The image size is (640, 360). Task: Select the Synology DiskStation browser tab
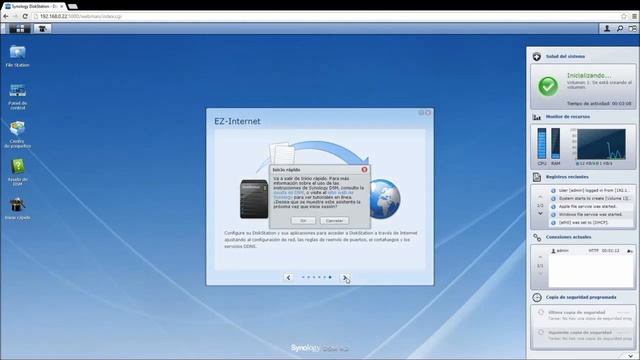33,6
